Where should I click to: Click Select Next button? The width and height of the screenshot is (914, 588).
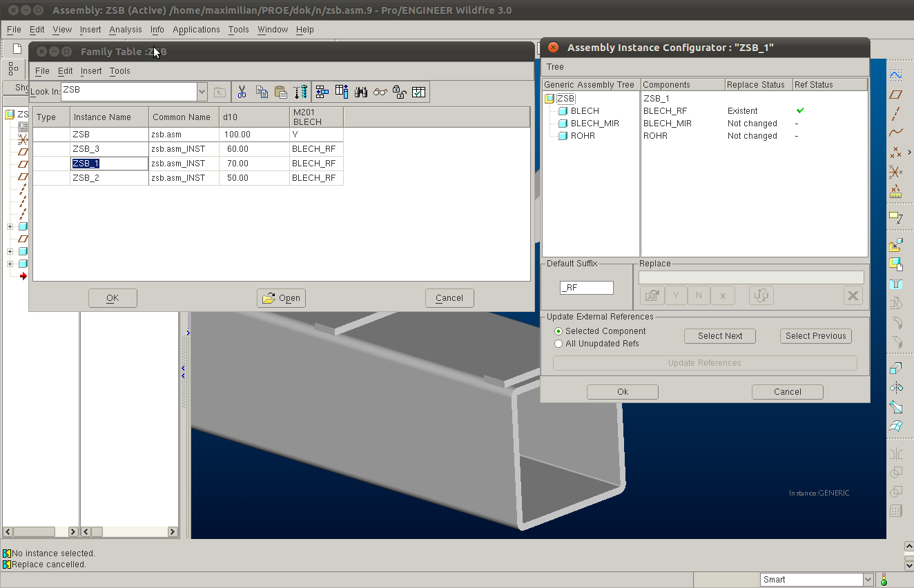tap(720, 336)
